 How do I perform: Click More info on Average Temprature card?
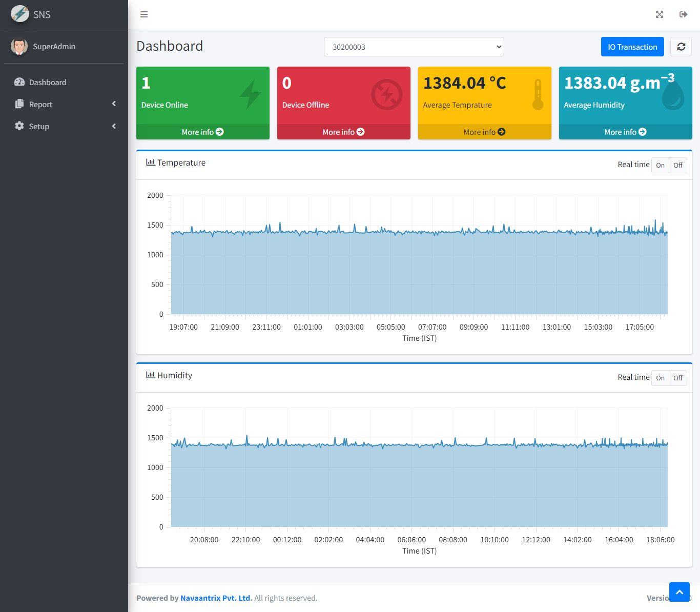pos(485,132)
